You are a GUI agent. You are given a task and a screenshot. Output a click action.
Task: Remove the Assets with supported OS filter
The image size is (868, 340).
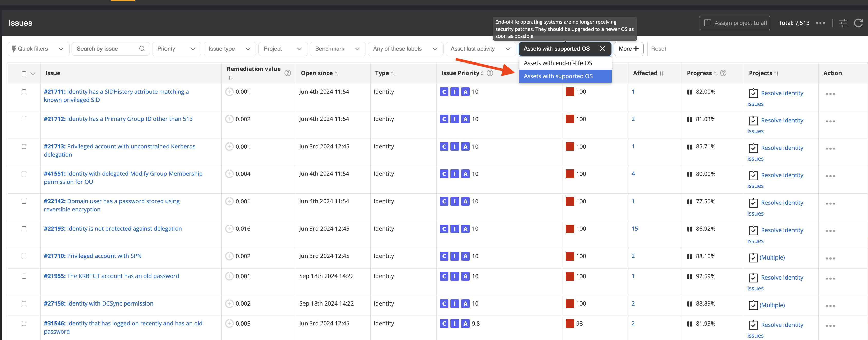click(602, 49)
